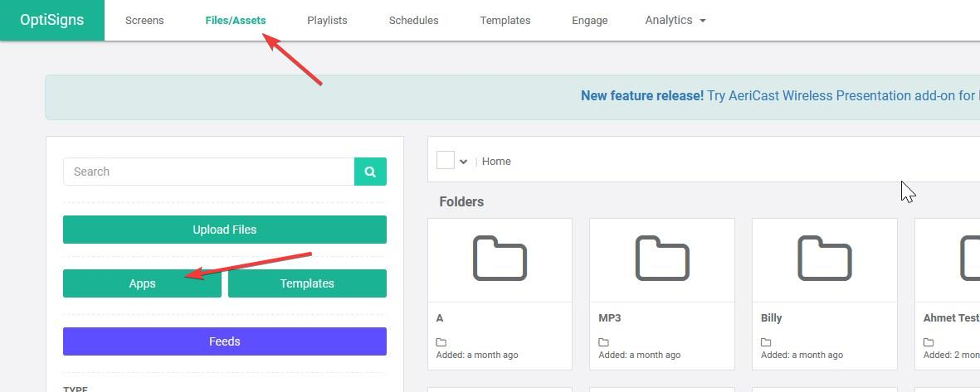Open the Playlists tab

(327, 20)
